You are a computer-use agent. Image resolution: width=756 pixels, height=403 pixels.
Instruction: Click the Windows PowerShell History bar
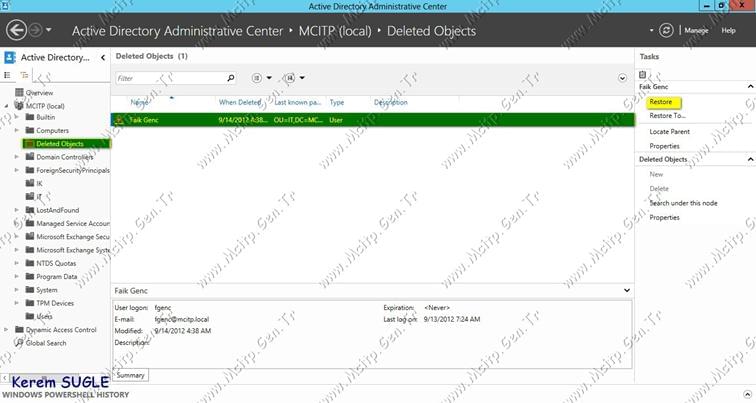click(378, 394)
